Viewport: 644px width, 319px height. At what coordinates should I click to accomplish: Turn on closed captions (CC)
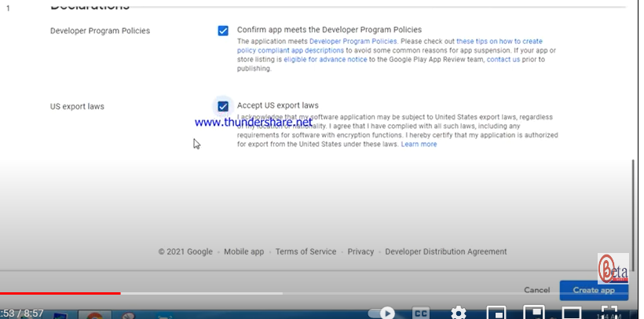tap(422, 313)
